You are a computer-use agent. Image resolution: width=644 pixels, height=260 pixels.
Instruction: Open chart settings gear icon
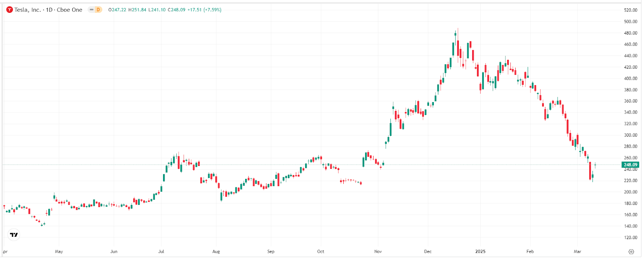point(631,252)
